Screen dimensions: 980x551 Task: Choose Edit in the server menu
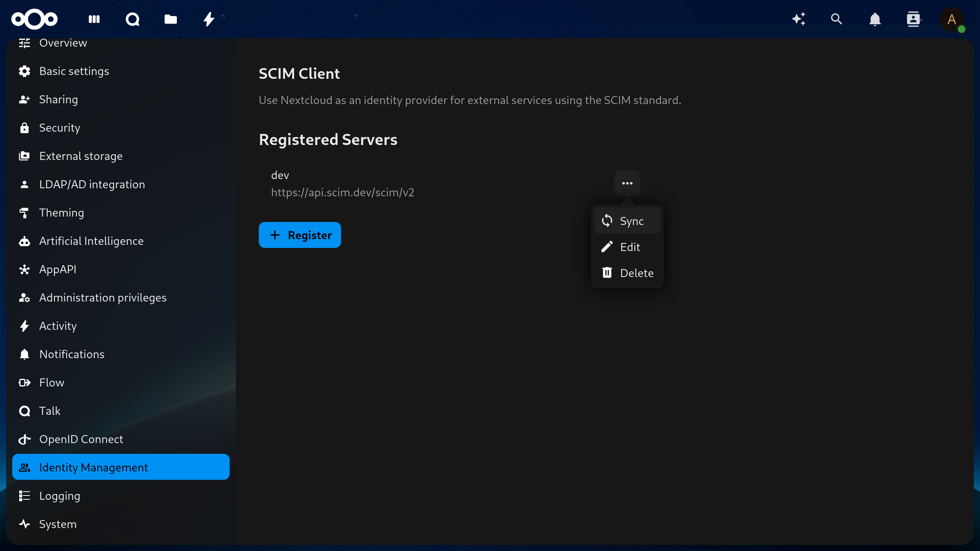click(627, 247)
